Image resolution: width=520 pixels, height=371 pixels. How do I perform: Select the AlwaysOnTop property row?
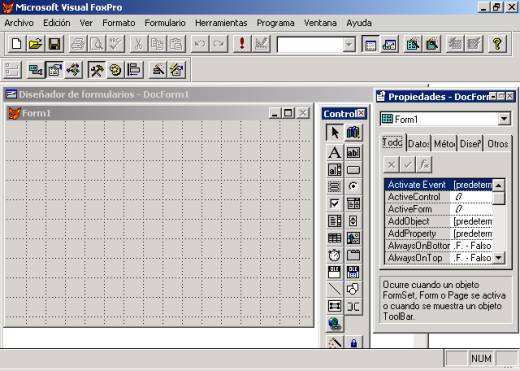[439, 258]
